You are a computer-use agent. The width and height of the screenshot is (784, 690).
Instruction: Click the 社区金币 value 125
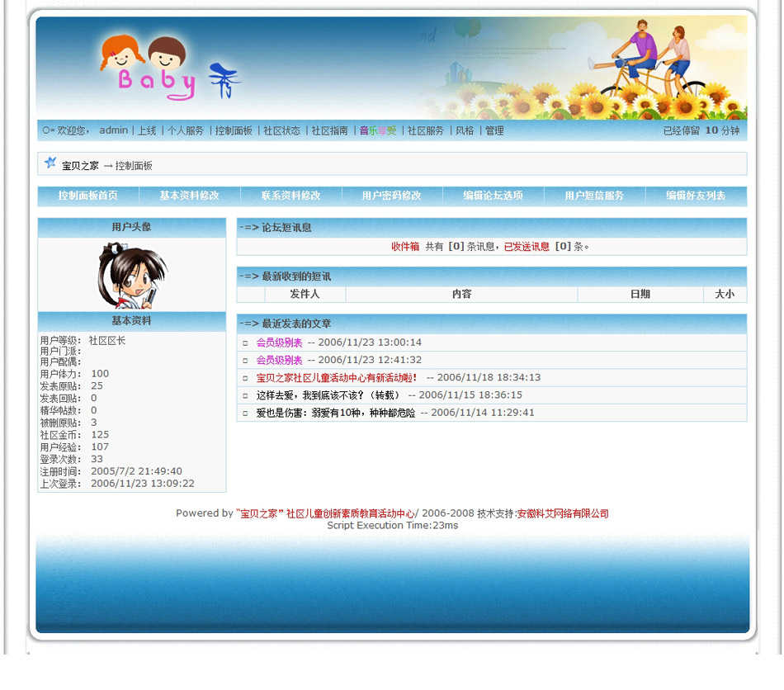coord(100,434)
